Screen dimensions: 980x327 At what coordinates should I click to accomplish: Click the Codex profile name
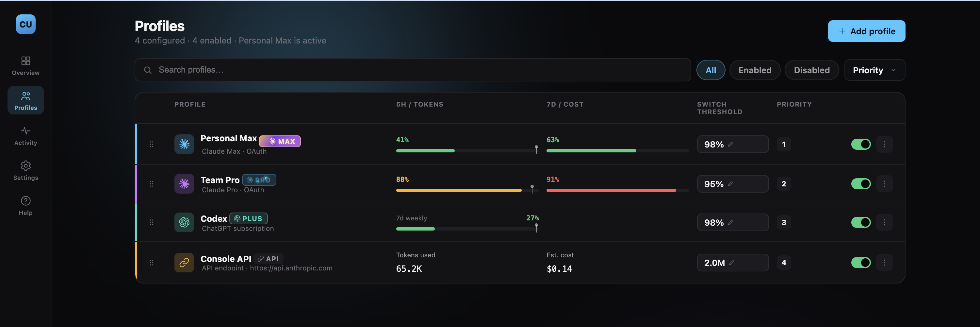[x=214, y=218]
